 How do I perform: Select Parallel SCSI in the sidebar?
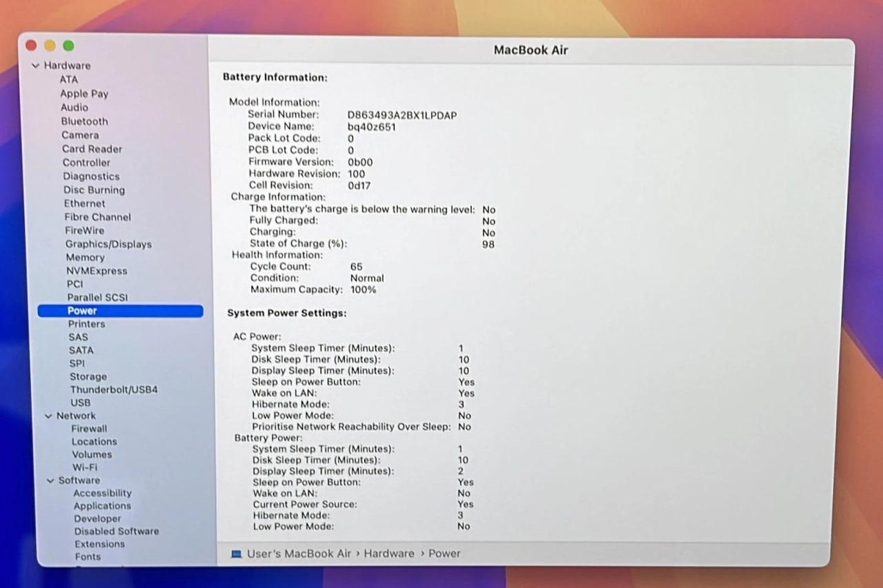coord(97,298)
